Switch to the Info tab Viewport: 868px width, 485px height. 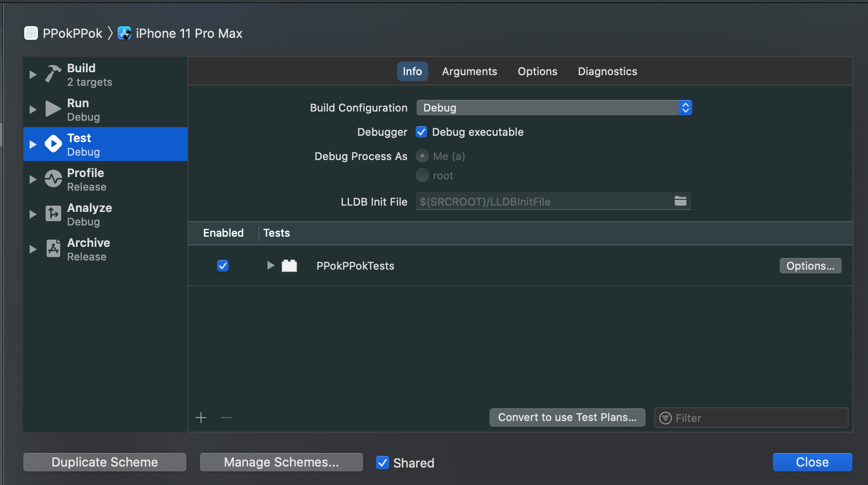[412, 71]
